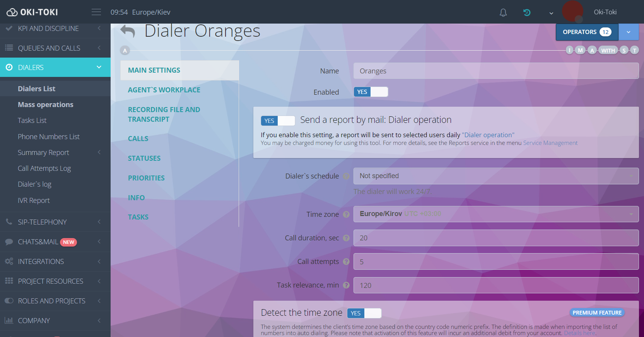644x337 pixels.
Task: Open Dialer`s schedule dropdown
Action: pyautogui.click(x=496, y=176)
